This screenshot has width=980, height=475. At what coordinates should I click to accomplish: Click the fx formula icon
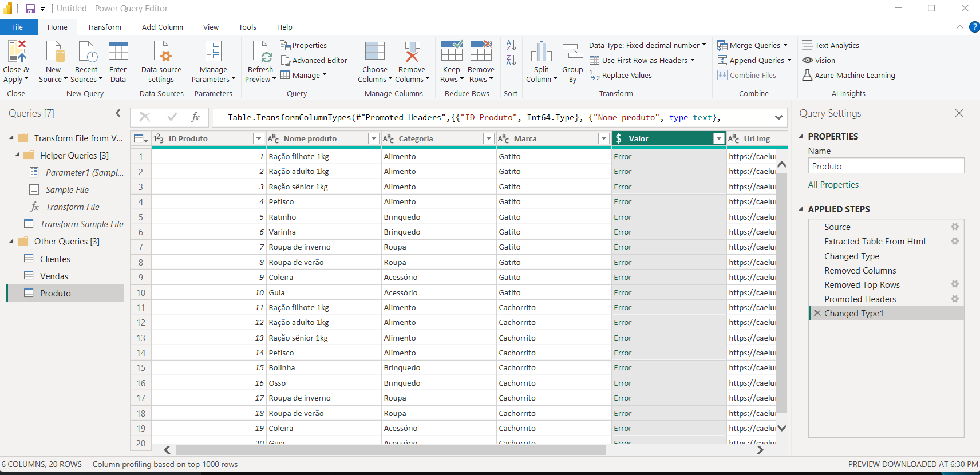coord(196,117)
